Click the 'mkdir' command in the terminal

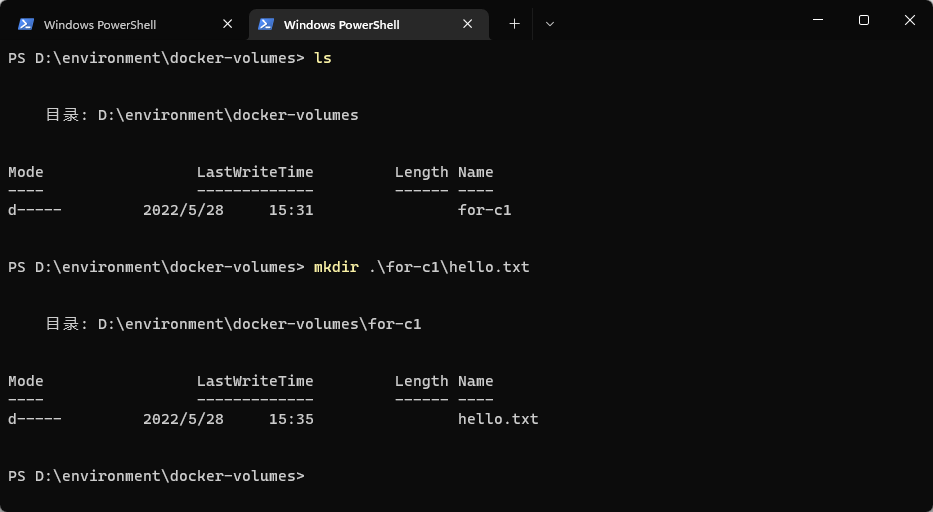335,267
